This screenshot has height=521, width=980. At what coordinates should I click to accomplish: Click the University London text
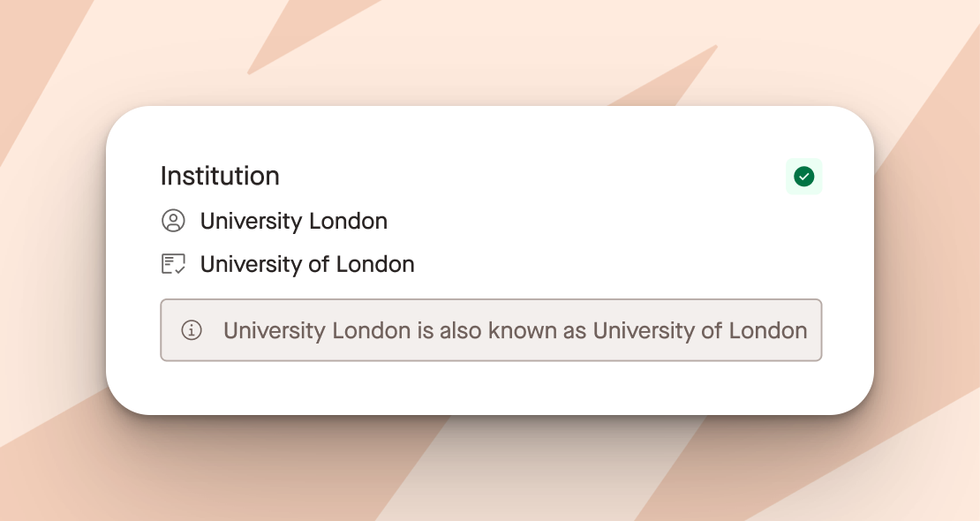pos(294,221)
